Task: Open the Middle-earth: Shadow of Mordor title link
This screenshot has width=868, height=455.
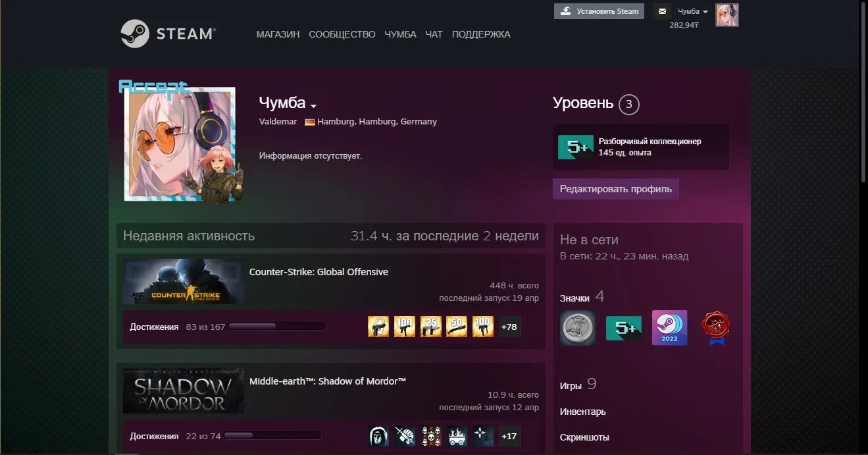Action: [328, 381]
